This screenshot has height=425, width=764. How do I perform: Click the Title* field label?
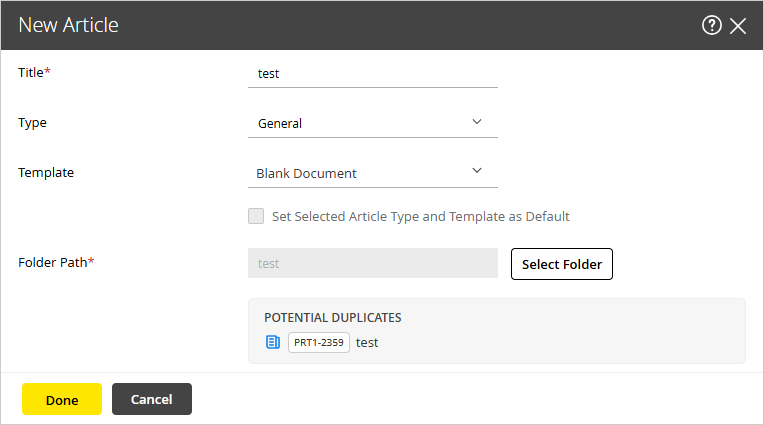35,73
